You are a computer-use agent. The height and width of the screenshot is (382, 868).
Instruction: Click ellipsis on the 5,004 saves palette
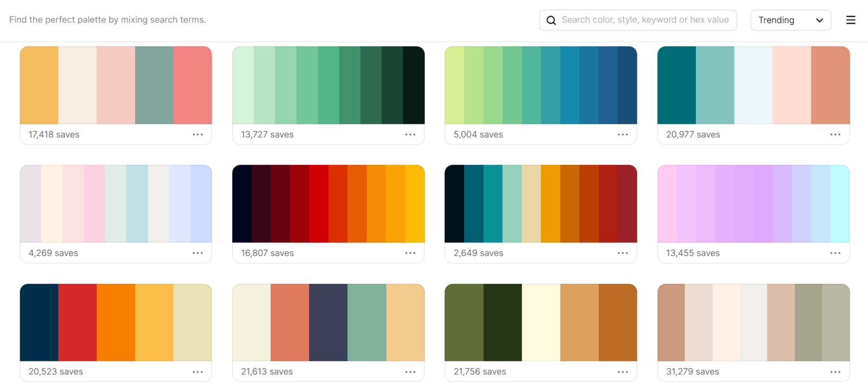pyautogui.click(x=622, y=135)
